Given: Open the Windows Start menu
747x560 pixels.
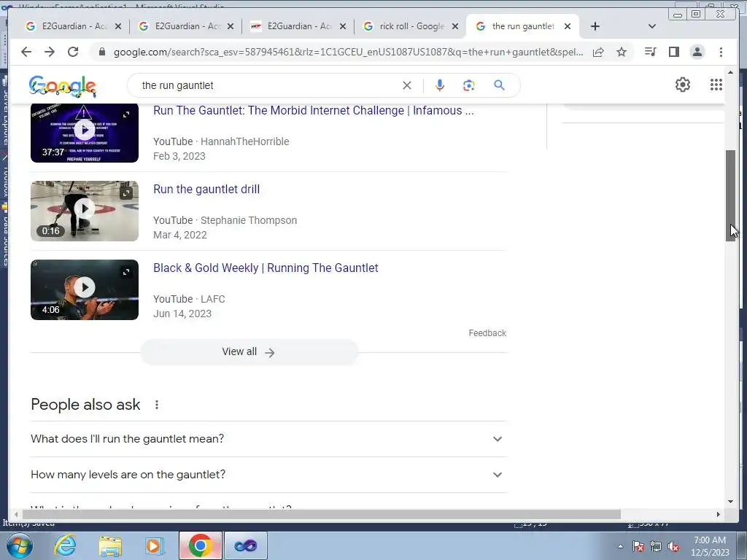Looking at the screenshot, I should [19, 545].
